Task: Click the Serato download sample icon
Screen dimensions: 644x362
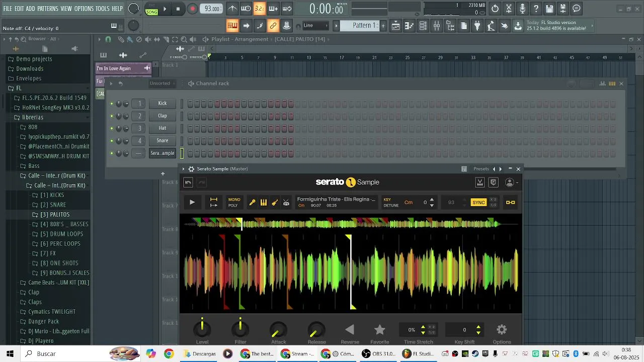Action: [x=480, y=183]
